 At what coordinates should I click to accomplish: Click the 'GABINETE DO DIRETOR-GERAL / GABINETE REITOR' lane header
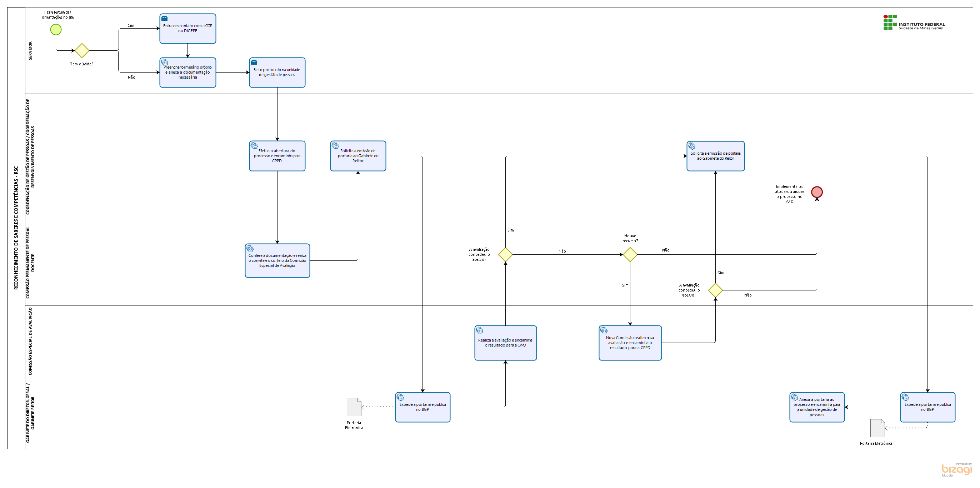[x=30, y=413]
